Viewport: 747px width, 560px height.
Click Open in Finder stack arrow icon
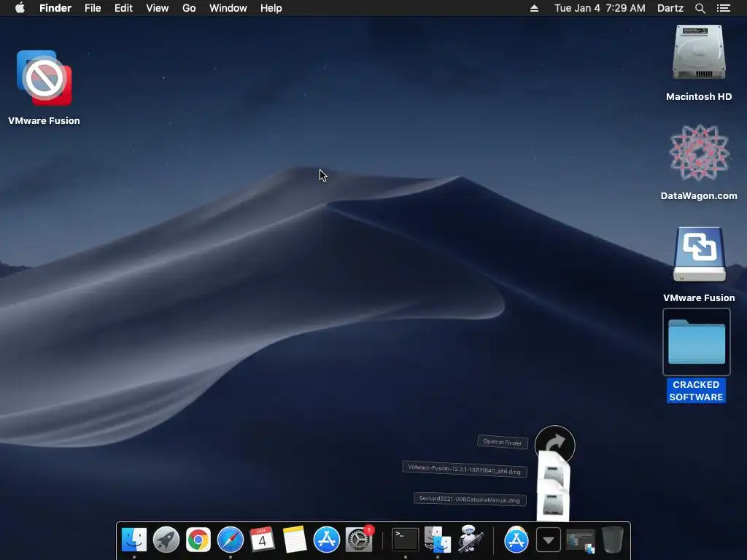coord(555,445)
